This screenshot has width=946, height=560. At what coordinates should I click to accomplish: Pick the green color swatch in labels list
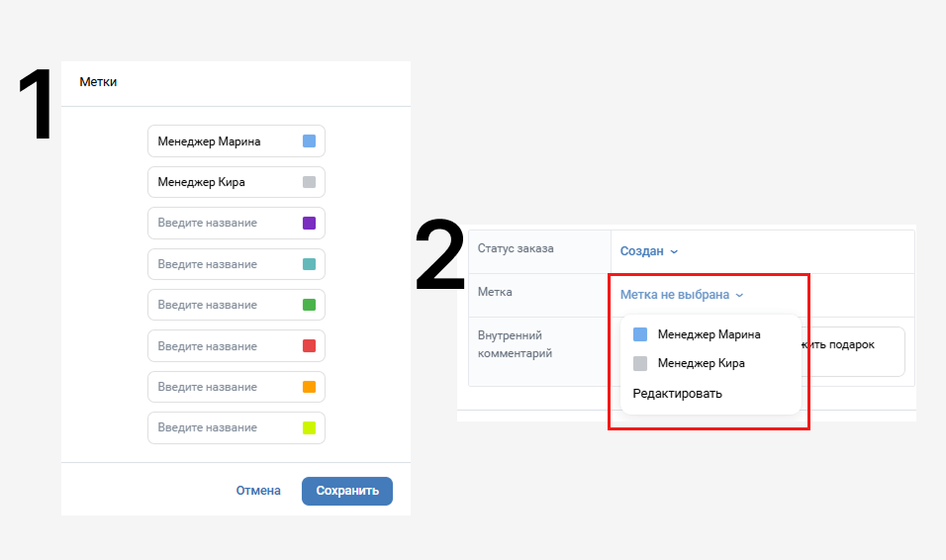tap(309, 305)
